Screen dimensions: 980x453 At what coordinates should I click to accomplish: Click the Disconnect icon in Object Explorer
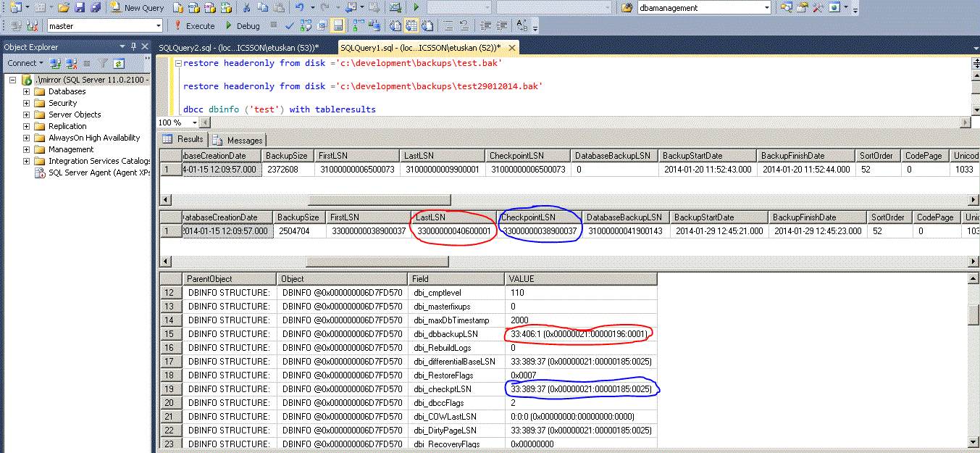[71, 64]
